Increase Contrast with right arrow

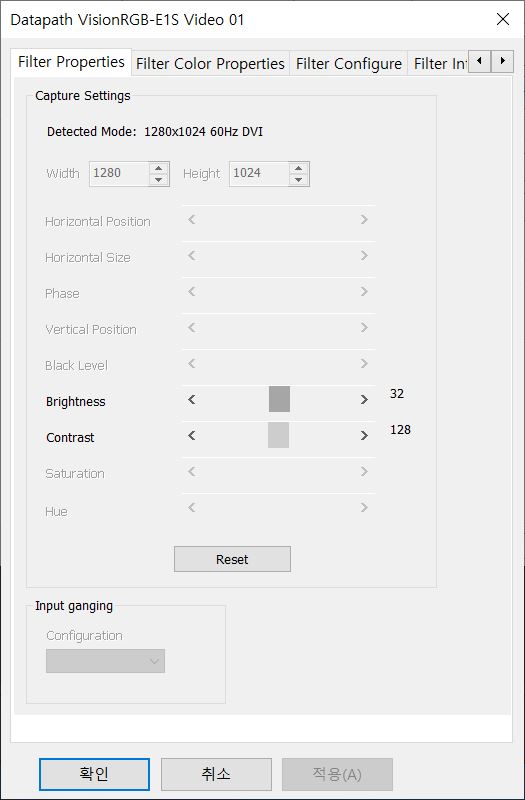[364, 436]
